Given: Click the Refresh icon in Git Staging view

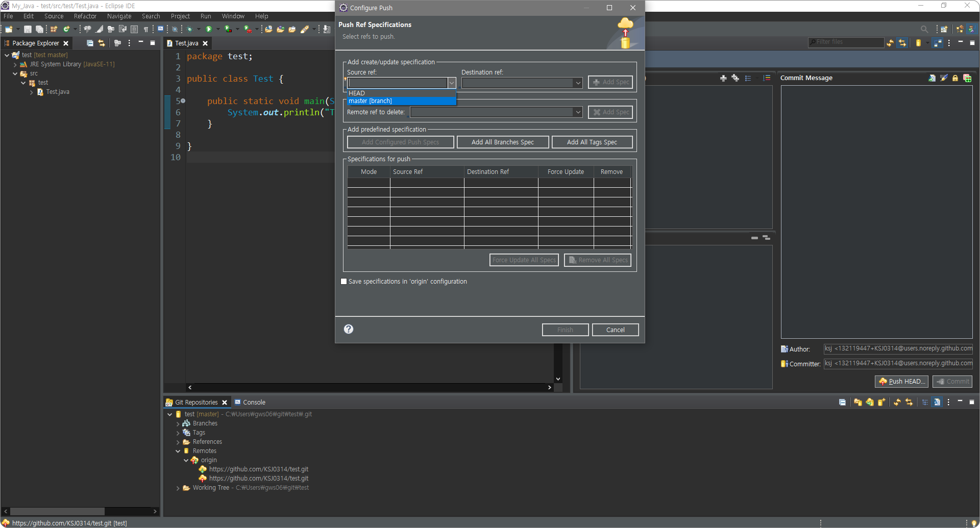Looking at the screenshot, I should coord(890,43).
